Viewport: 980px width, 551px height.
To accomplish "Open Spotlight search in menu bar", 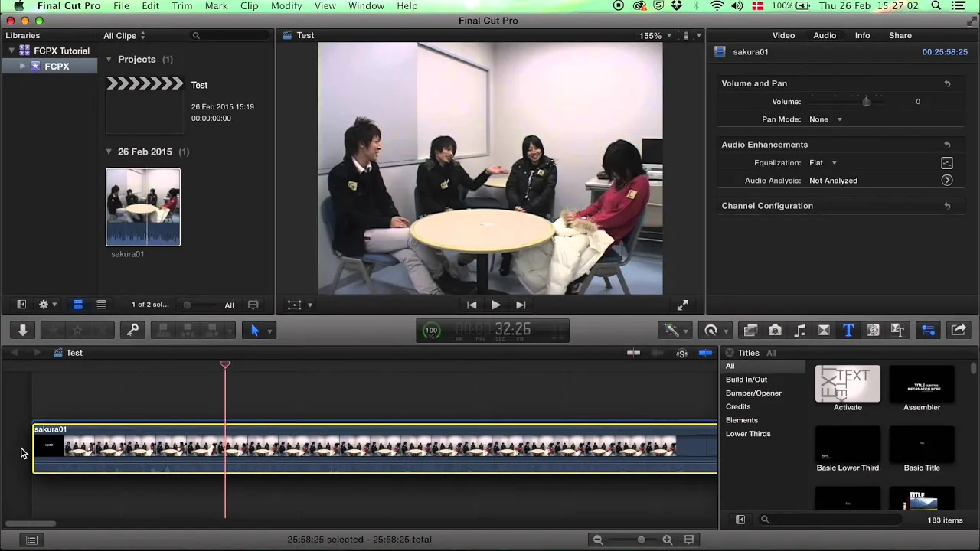I will [x=936, y=6].
